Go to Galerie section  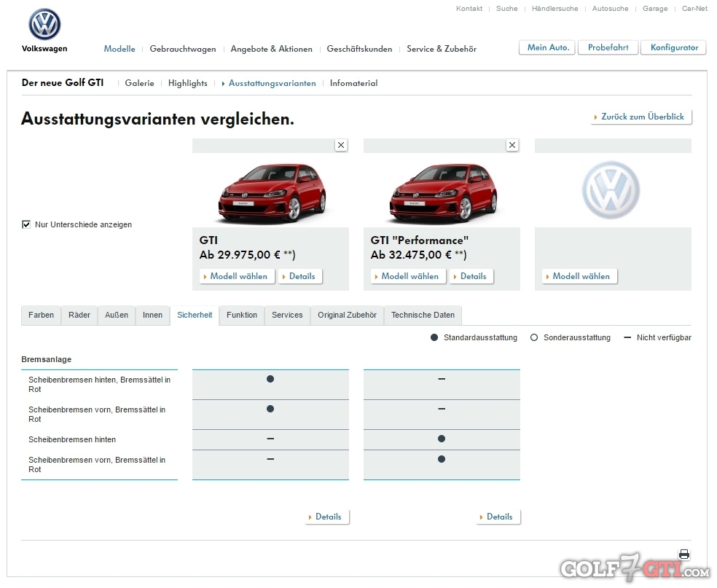click(139, 83)
